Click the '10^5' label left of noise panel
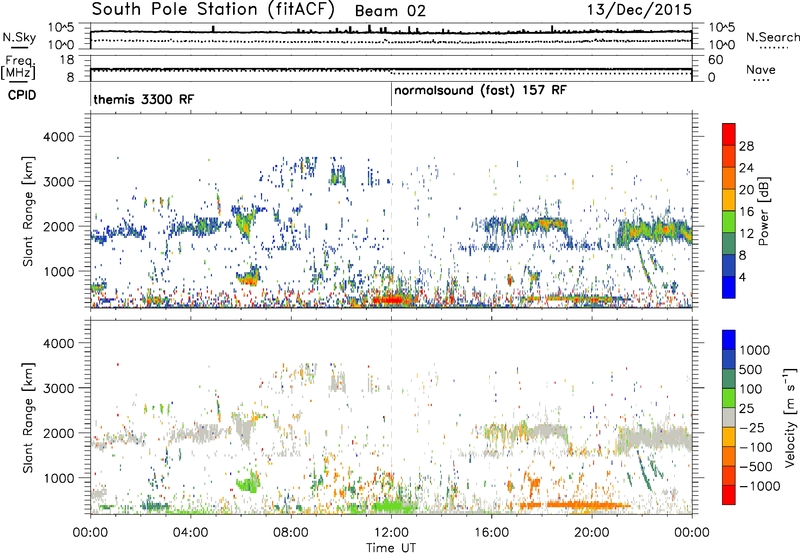Viewport: 800px width, 554px height. [61, 27]
